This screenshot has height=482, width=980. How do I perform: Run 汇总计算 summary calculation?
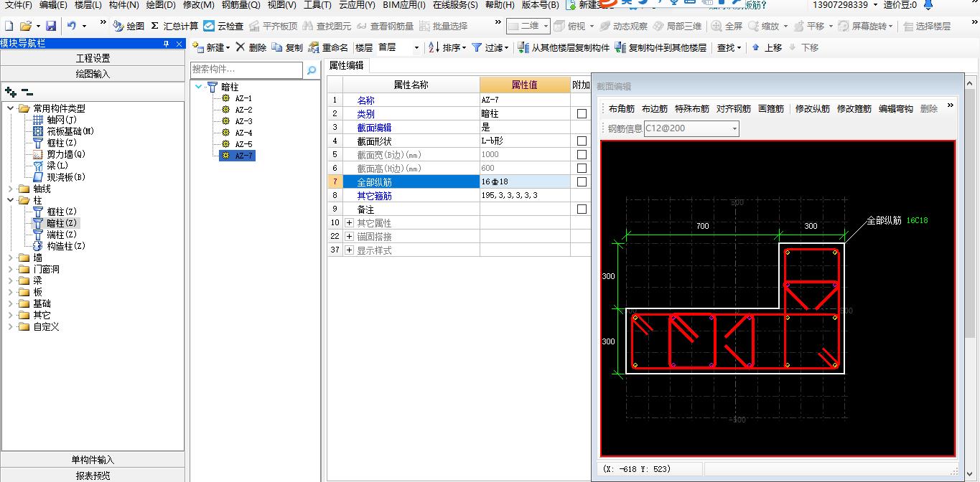point(174,26)
